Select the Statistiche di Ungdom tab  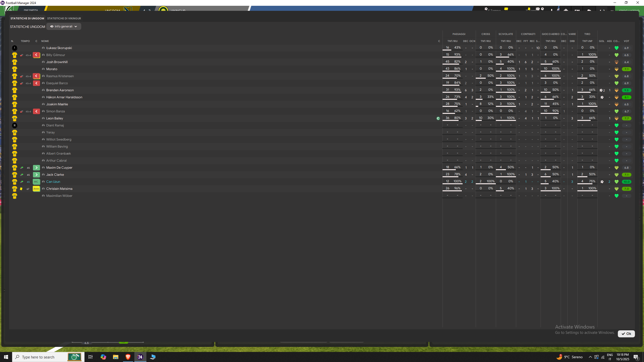click(27, 18)
